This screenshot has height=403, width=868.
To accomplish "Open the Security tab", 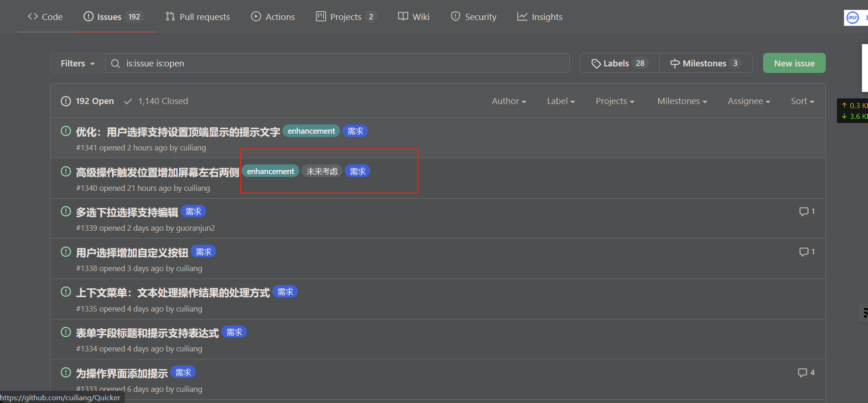I will tap(474, 17).
